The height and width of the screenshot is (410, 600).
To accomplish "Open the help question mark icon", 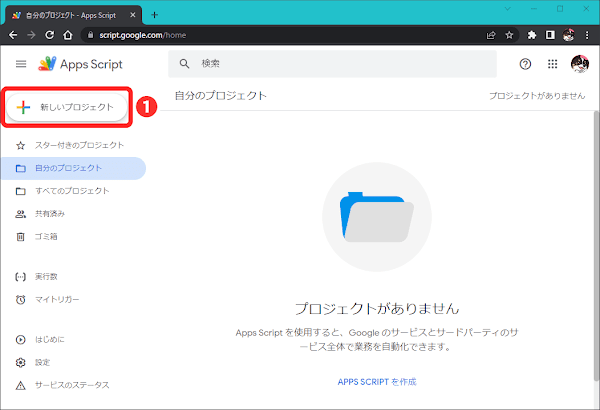I will point(525,64).
